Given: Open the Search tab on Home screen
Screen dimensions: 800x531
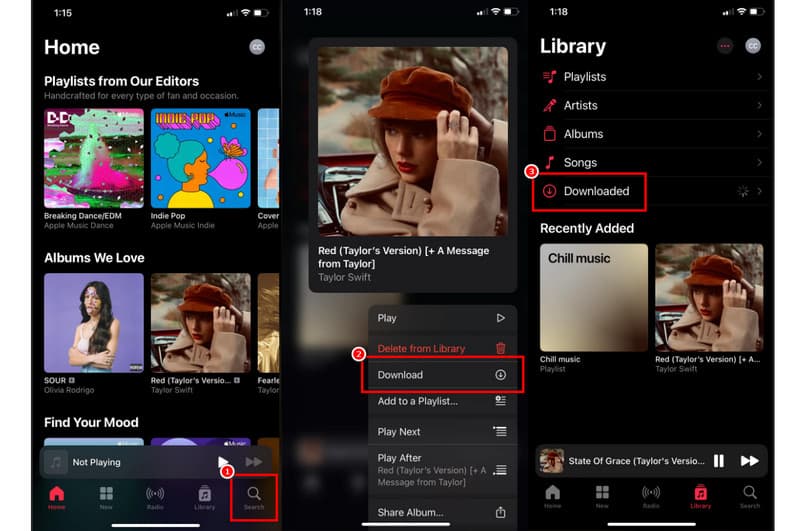Looking at the screenshot, I should coord(254,498).
